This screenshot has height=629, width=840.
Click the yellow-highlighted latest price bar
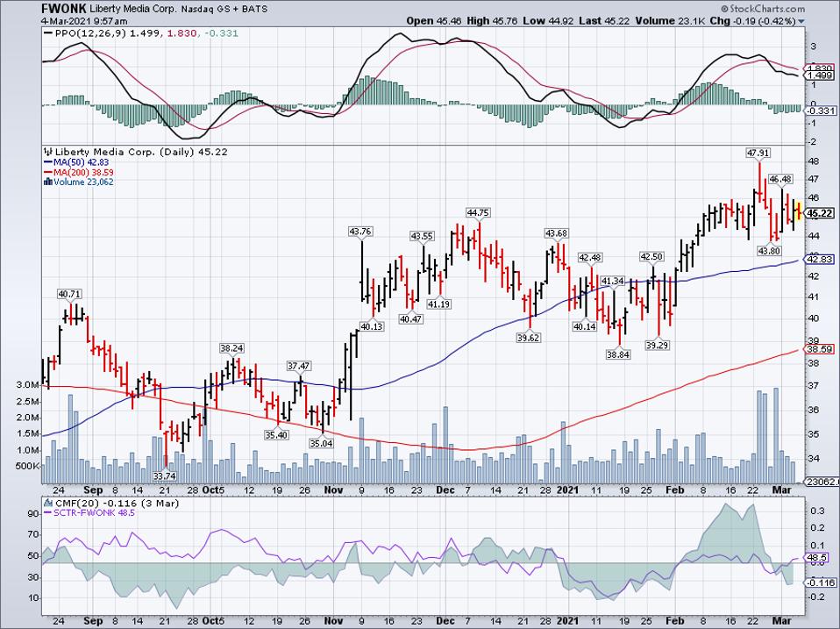pyautogui.click(x=799, y=211)
